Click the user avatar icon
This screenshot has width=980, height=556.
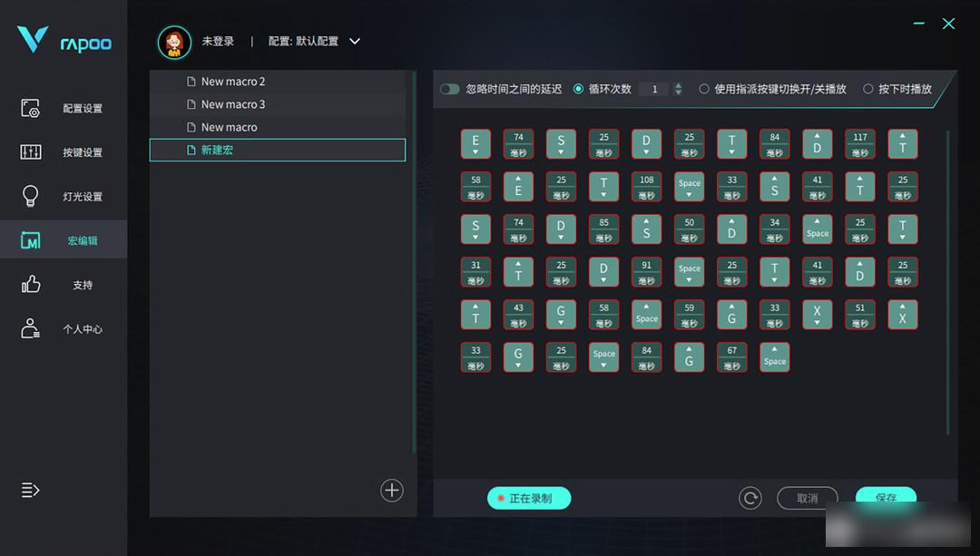point(174,42)
